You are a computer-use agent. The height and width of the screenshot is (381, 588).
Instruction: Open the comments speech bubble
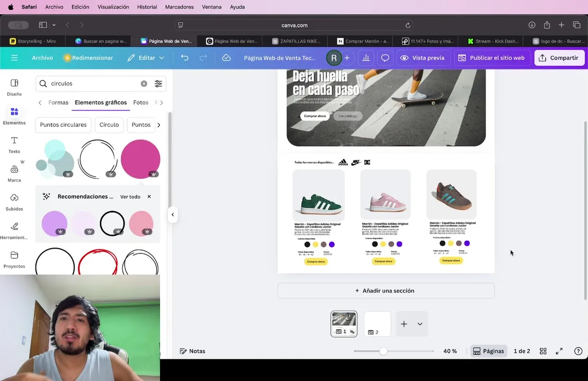point(385,58)
